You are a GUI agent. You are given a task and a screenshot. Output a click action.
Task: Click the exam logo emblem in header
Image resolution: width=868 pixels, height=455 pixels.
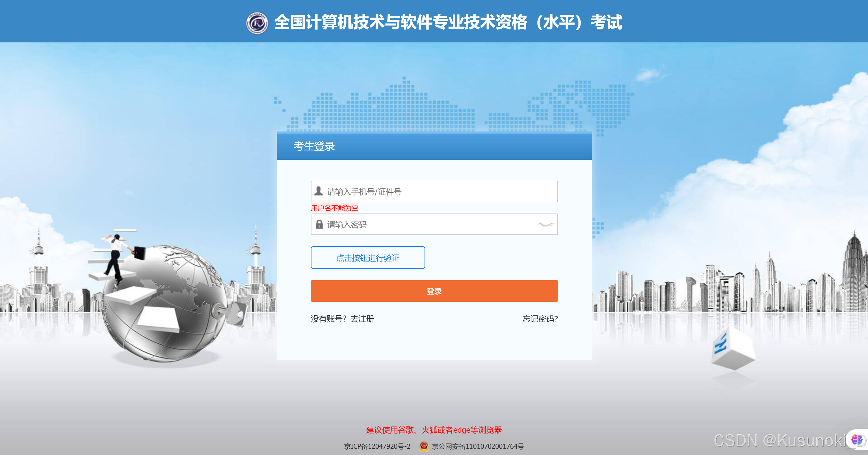[257, 23]
